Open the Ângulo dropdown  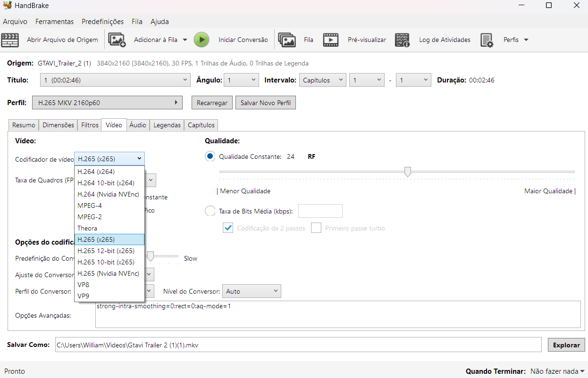pos(241,80)
